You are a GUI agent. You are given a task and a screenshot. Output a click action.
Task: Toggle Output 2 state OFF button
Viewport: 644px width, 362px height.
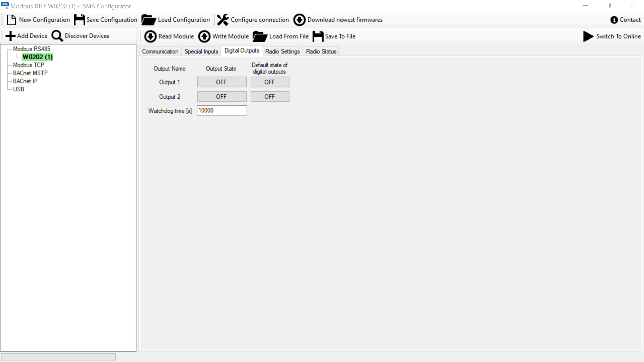(221, 97)
